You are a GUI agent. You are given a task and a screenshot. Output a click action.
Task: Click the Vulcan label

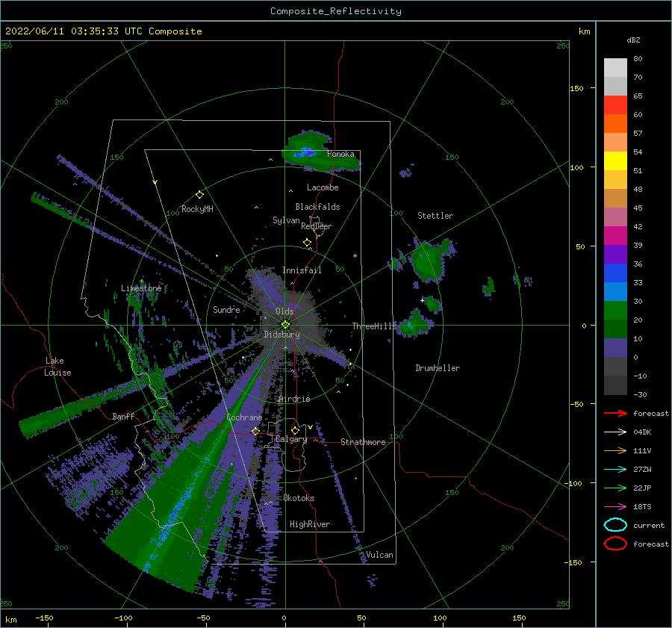379,555
